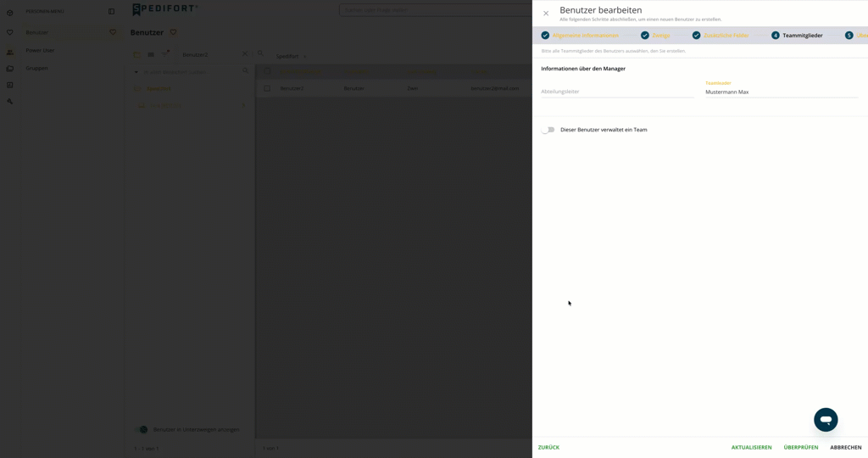The height and width of the screenshot is (458, 868).
Task: Open step 5 in the wizard
Action: pos(856,36)
